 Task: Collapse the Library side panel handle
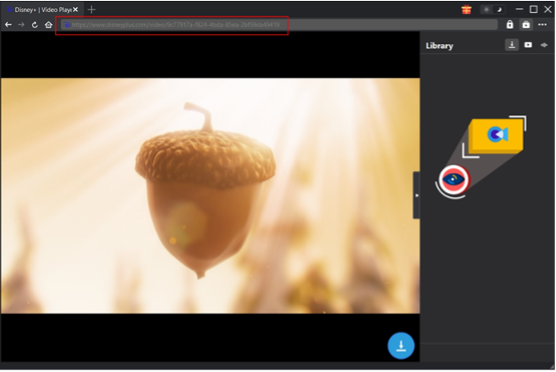(x=417, y=195)
